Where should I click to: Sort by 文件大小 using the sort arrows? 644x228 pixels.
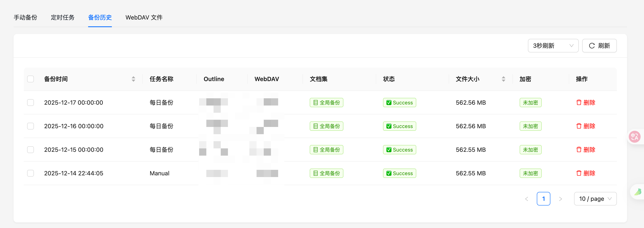[504, 79]
